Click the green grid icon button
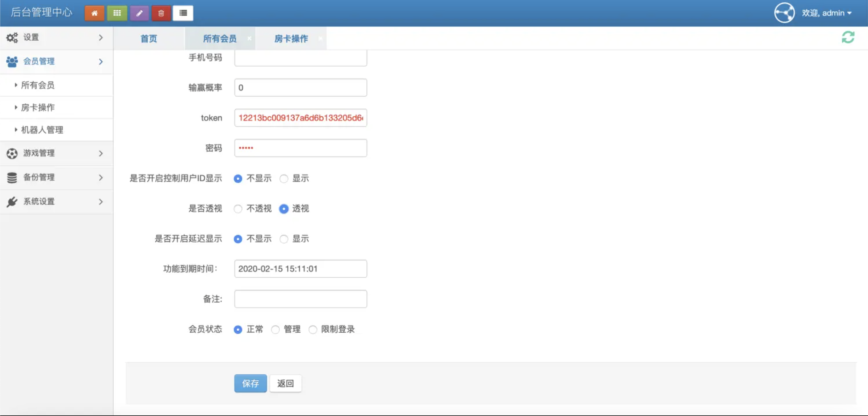 pyautogui.click(x=117, y=13)
